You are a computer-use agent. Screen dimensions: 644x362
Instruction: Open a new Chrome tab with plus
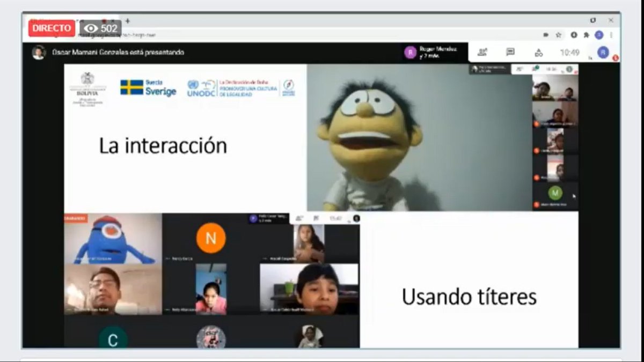point(127,21)
